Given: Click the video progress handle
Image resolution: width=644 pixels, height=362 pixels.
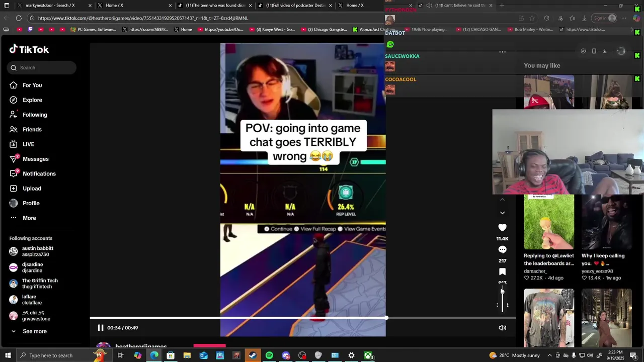Looking at the screenshot, I should click(x=386, y=318).
